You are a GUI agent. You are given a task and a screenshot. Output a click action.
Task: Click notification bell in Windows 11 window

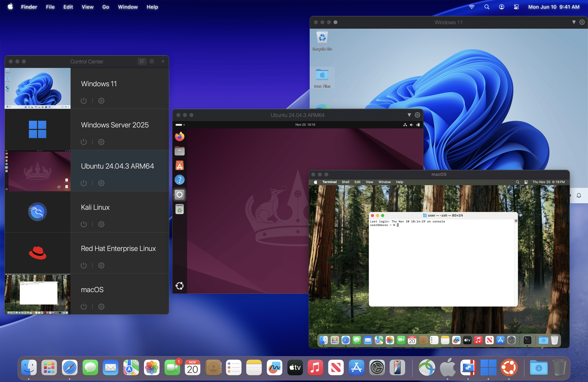click(579, 195)
